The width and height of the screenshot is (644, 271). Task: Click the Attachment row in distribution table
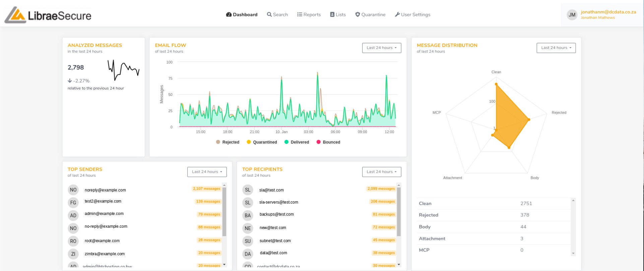(x=494, y=239)
